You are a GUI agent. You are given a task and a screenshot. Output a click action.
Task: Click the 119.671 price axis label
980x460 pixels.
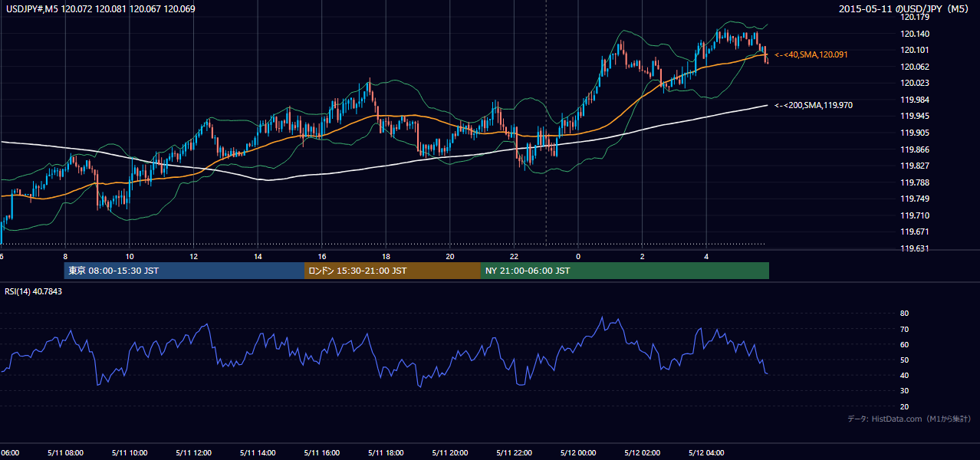[914, 232]
